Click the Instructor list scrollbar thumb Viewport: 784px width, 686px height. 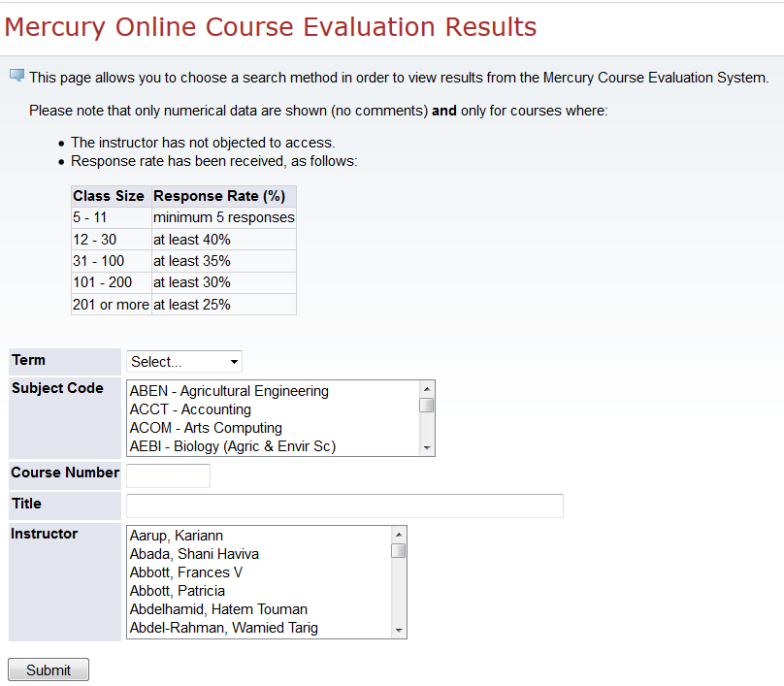(x=399, y=550)
